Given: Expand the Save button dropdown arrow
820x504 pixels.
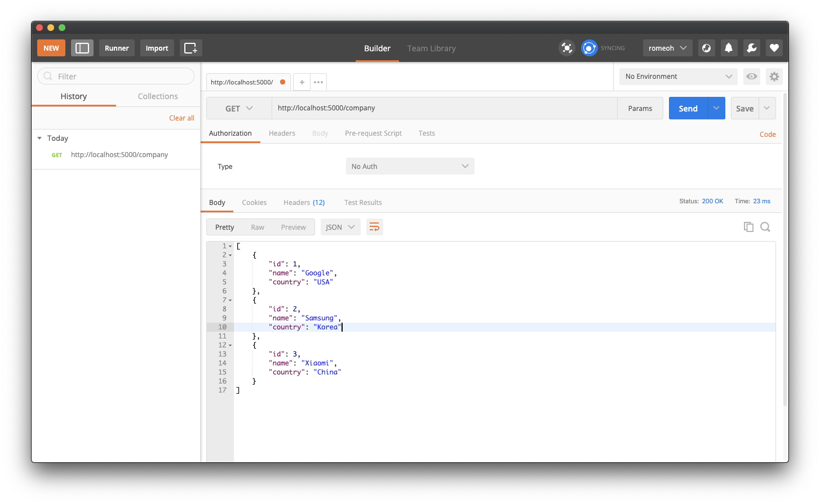Looking at the screenshot, I should [767, 108].
